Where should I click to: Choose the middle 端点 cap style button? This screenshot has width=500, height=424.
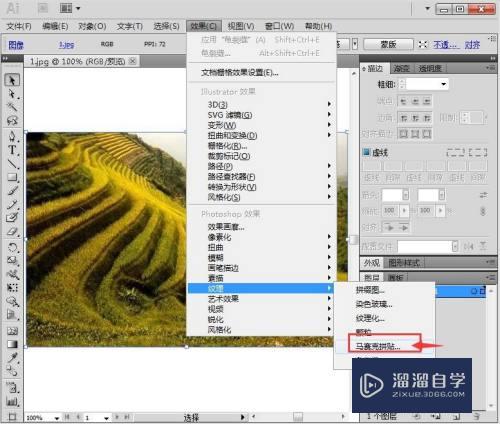point(415,100)
